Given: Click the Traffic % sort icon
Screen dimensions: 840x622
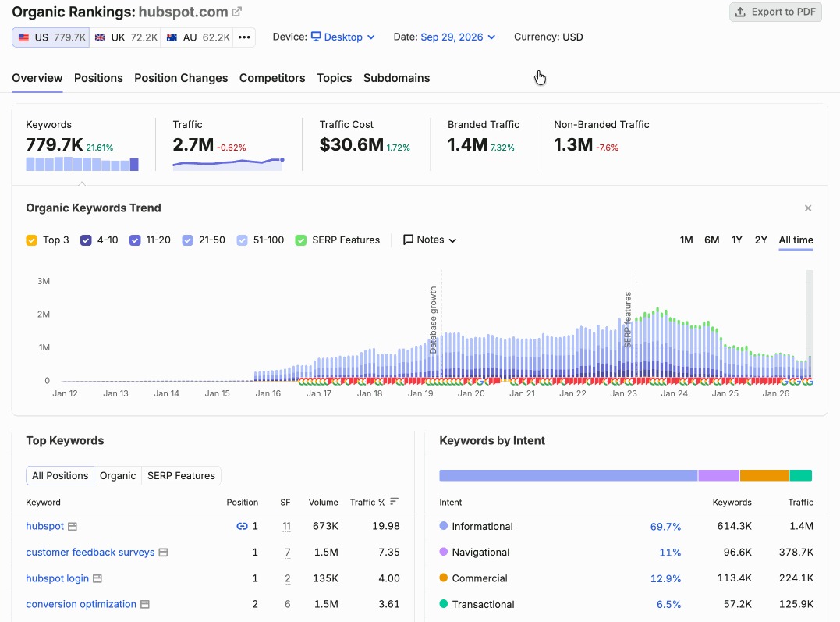Looking at the screenshot, I should (x=395, y=501).
